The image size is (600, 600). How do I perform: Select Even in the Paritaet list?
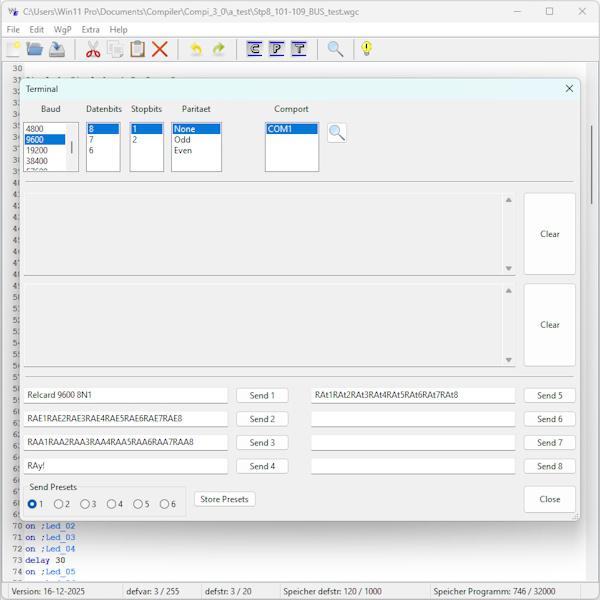click(184, 151)
